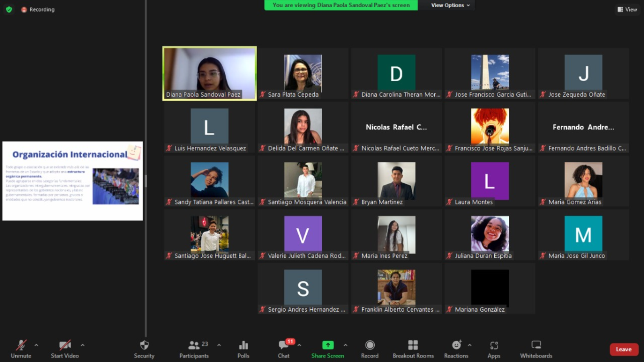Viewport: 644px width, 362px height.
Task: Select Francisco Jose Rojas's anime avatar
Action: 490,126
